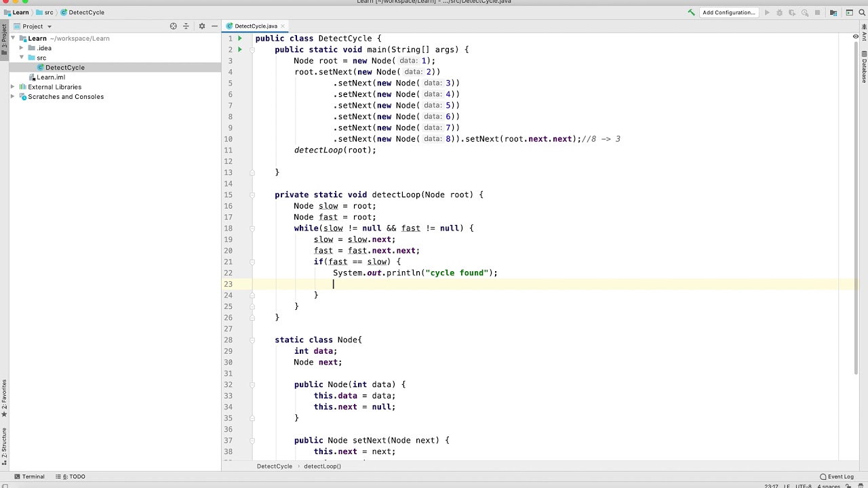Open Project panel settings gear
Screen dimensions: 868x488
[201, 26]
